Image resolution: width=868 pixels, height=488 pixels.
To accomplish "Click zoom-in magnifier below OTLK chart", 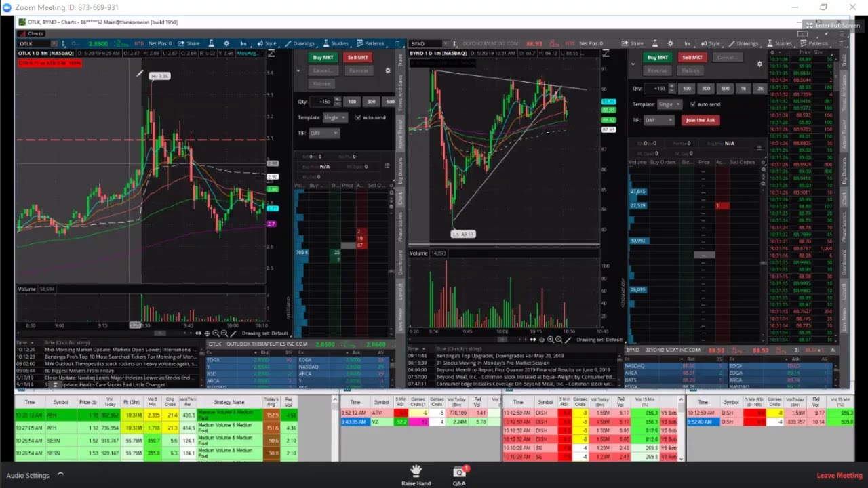I will [216, 333].
